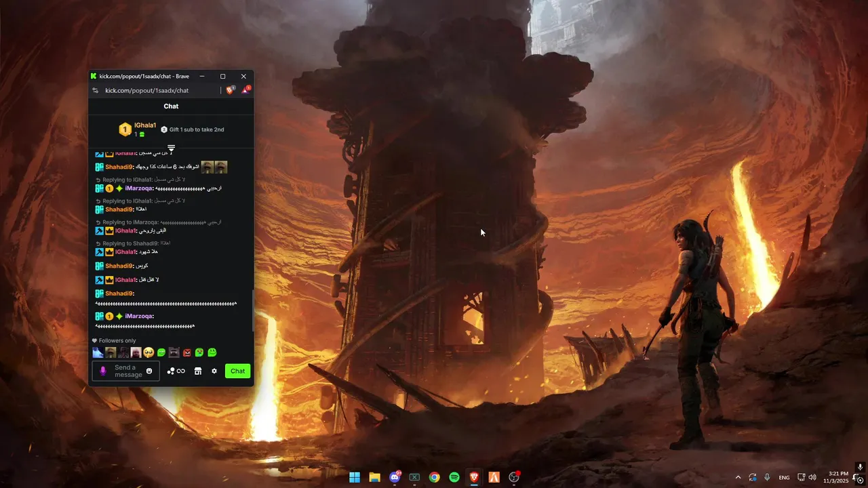Open Google Chrome from the taskbar
The height and width of the screenshot is (488, 868).
pos(434,477)
